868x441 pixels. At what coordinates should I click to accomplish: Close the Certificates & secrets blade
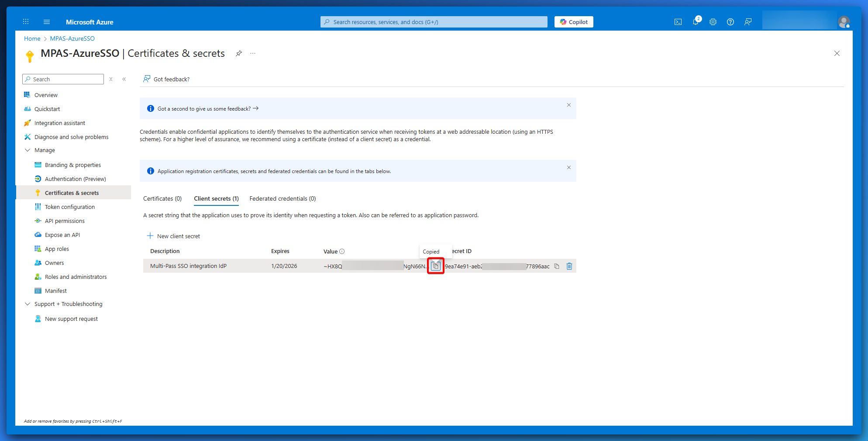click(837, 53)
